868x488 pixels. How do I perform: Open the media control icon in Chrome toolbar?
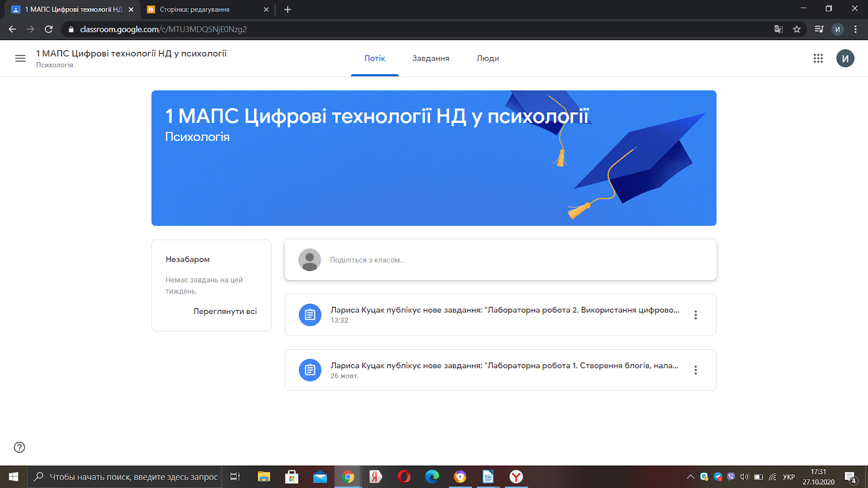click(x=819, y=29)
